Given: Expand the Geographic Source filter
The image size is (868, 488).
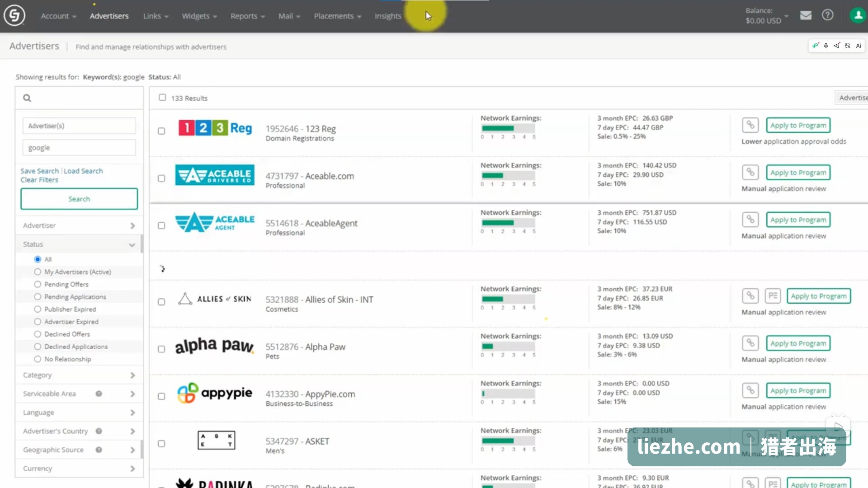Looking at the screenshot, I should (79, 450).
